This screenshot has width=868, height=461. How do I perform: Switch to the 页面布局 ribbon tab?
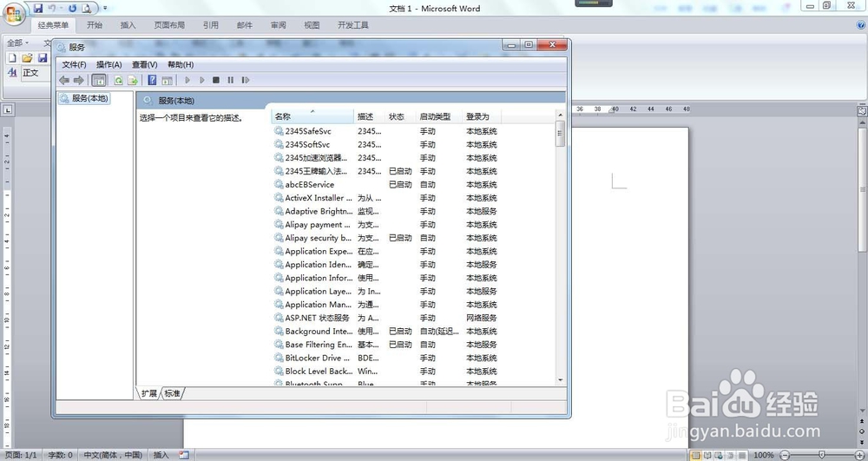click(x=169, y=25)
